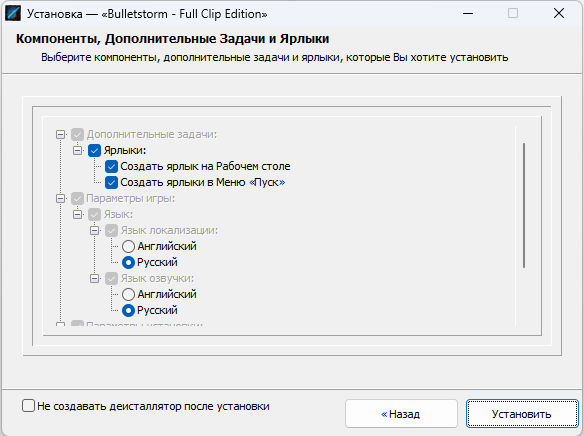Select Русский under Язык локализации
Image resolution: width=584 pixels, height=436 pixels.
coord(128,262)
